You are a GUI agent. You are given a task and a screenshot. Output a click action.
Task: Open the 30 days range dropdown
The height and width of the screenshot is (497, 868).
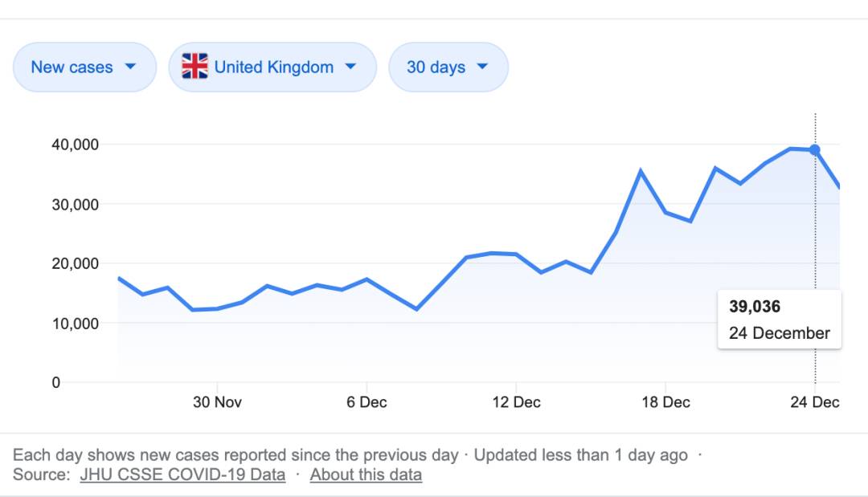click(448, 67)
